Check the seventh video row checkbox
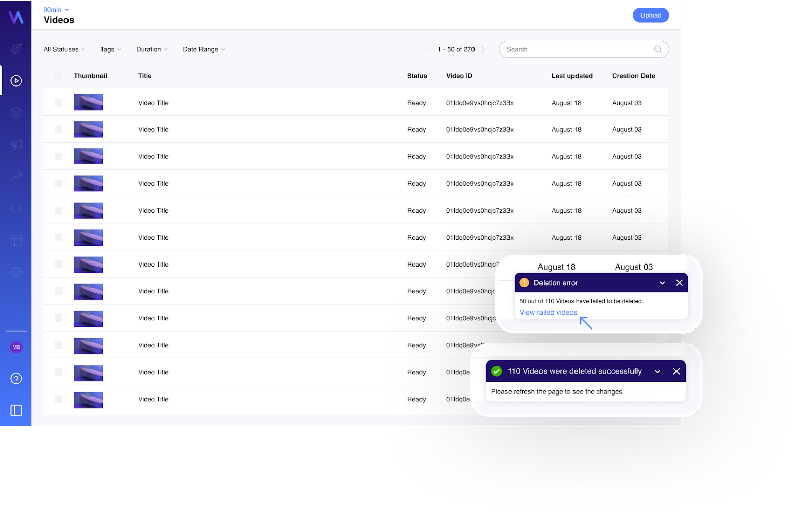Image resolution: width=812 pixels, height=527 pixels. click(x=59, y=264)
